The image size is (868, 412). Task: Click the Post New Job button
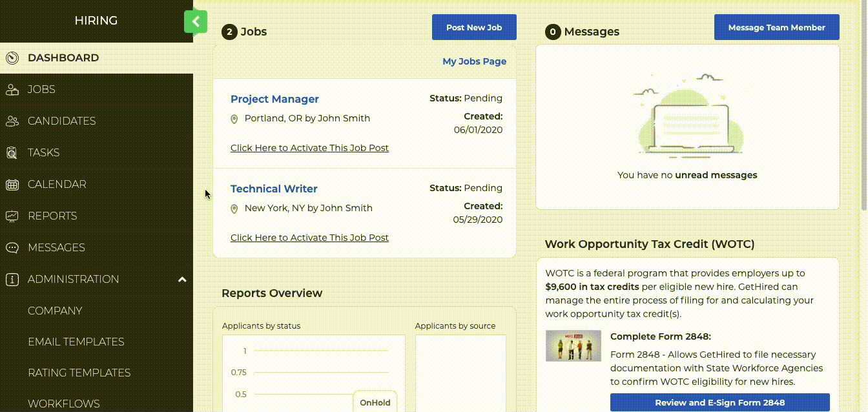point(474,27)
